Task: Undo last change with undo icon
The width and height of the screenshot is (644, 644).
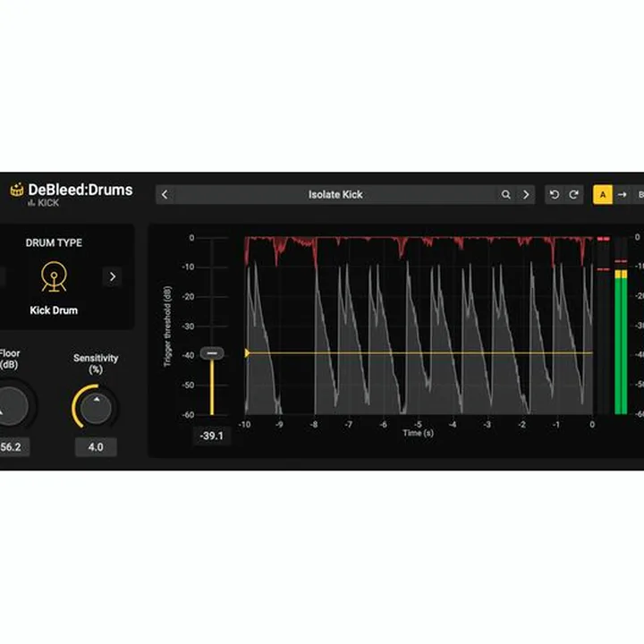Action: pos(555,195)
